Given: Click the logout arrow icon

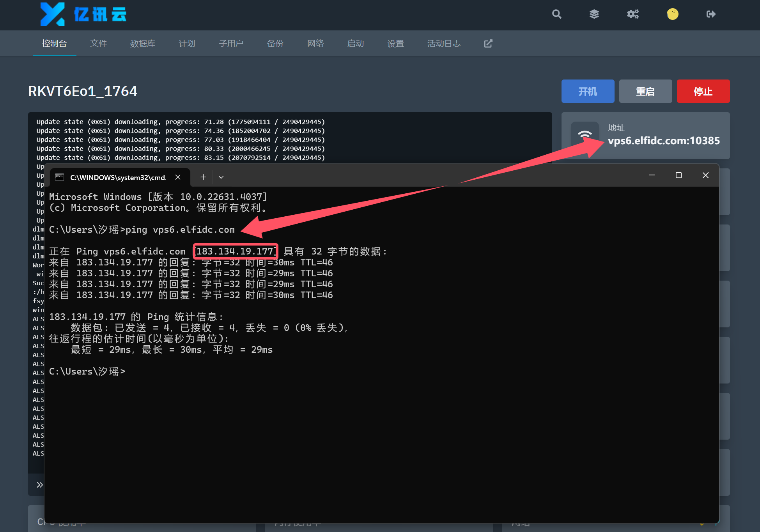Looking at the screenshot, I should pyautogui.click(x=711, y=14).
